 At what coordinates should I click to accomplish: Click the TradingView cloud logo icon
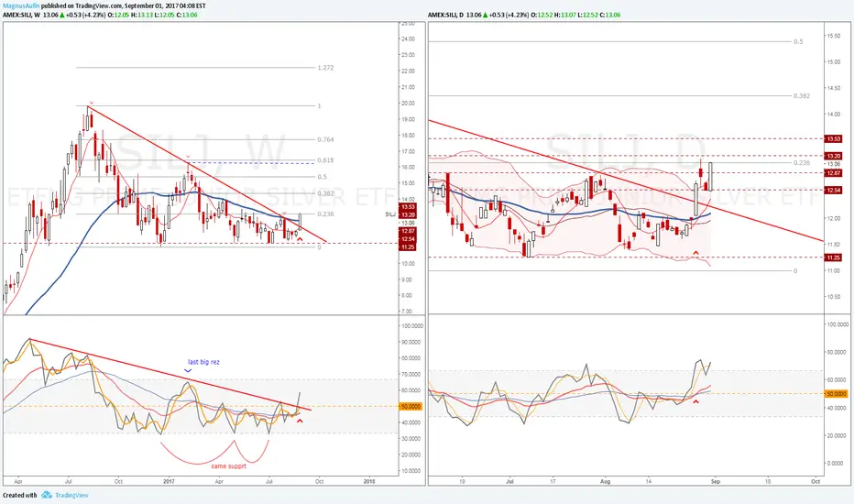pos(47,495)
